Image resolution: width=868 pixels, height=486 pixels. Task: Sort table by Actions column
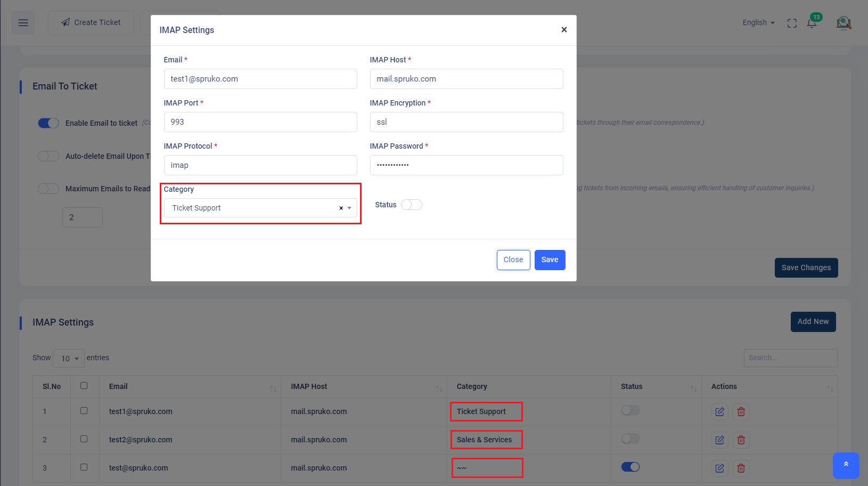(830, 388)
